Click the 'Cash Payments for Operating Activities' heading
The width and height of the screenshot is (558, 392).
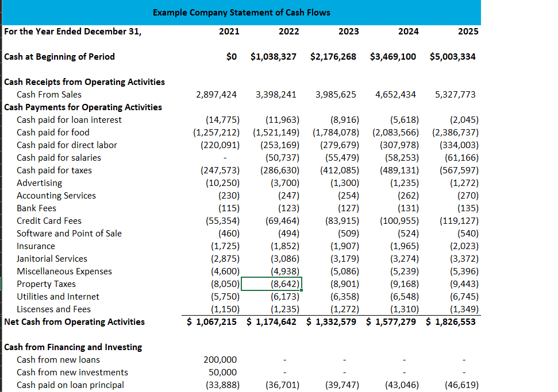(x=83, y=107)
